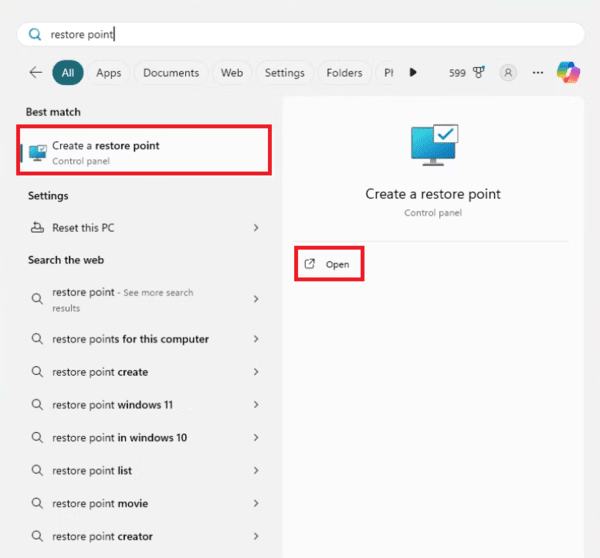Click search icon beside 'restore point list'
The width and height of the screenshot is (600, 558).
37,470
